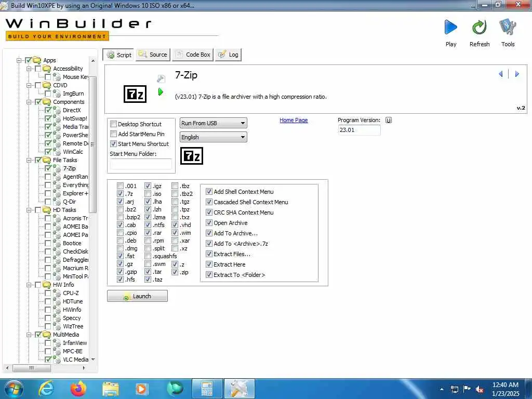The image size is (532, 399).
Task: Click the Launch button
Action: (x=137, y=296)
